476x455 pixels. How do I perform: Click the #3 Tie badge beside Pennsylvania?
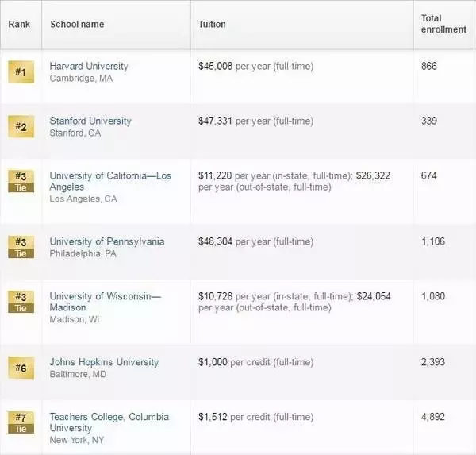(21, 247)
